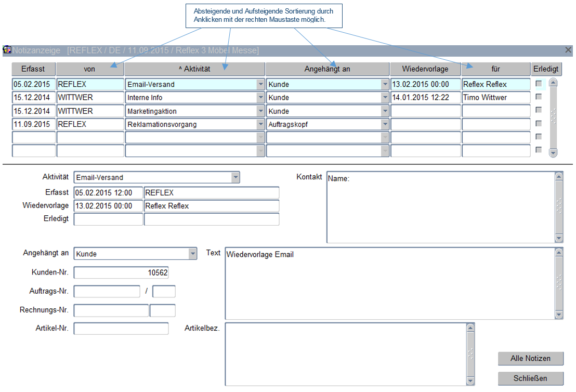Click the Notizanzeige window icon in title bar
This screenshot has width=576, height=392.
point(7,50)
